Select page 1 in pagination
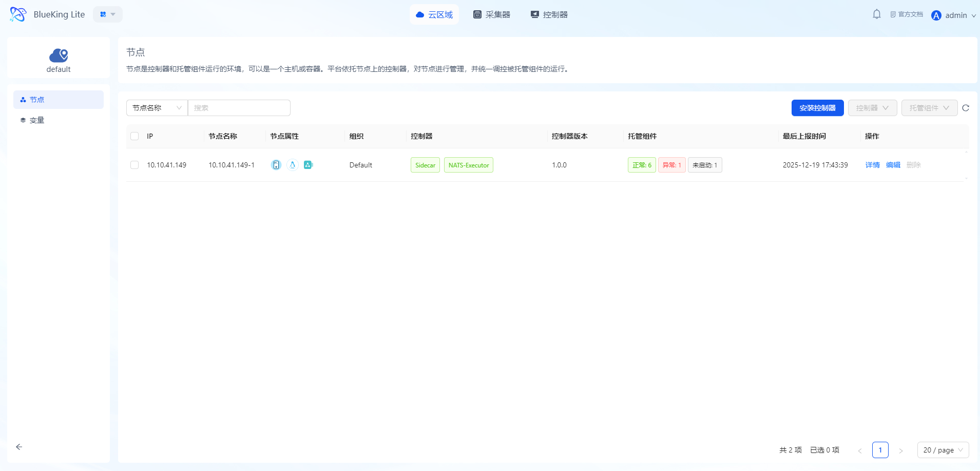This screenshot has height=471, width=980. pyautogui.click(x=880, y=450)
